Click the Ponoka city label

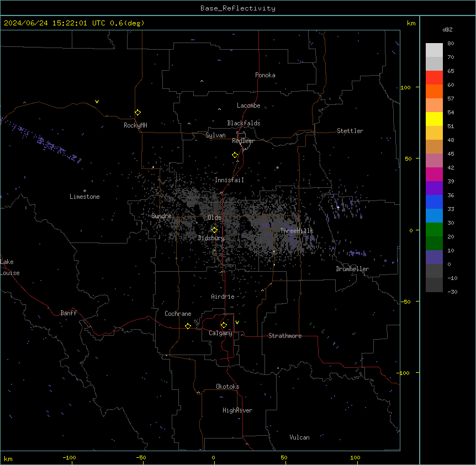tap(265, 75)
